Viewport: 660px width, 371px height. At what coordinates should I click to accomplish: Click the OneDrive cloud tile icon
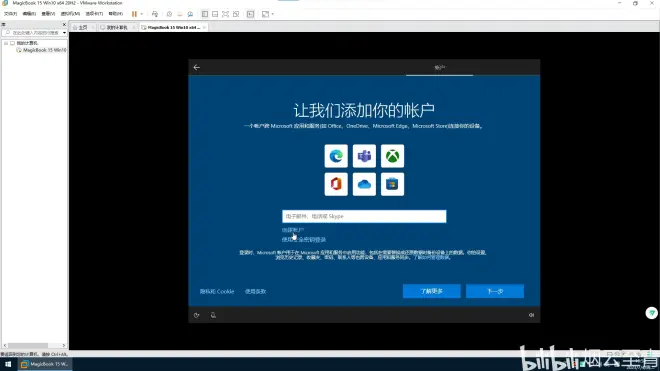click(x=364, y=184)
